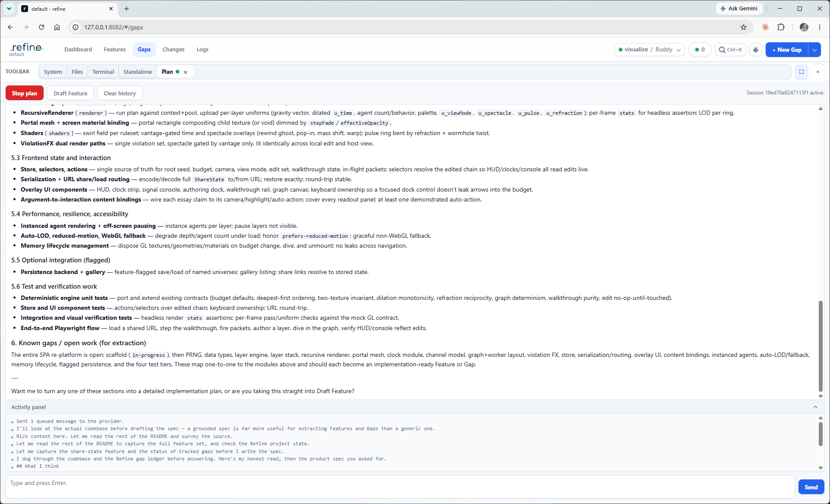Switch to the Terminal tab

click(103, 72)
